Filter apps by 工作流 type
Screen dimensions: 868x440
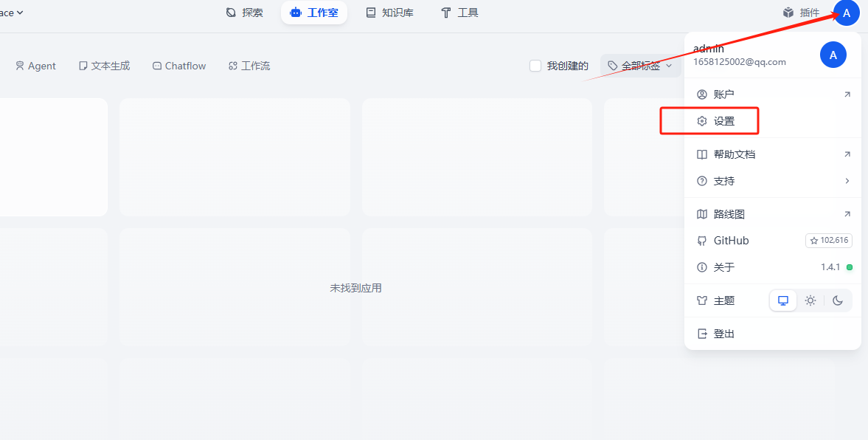click(249, 66)
